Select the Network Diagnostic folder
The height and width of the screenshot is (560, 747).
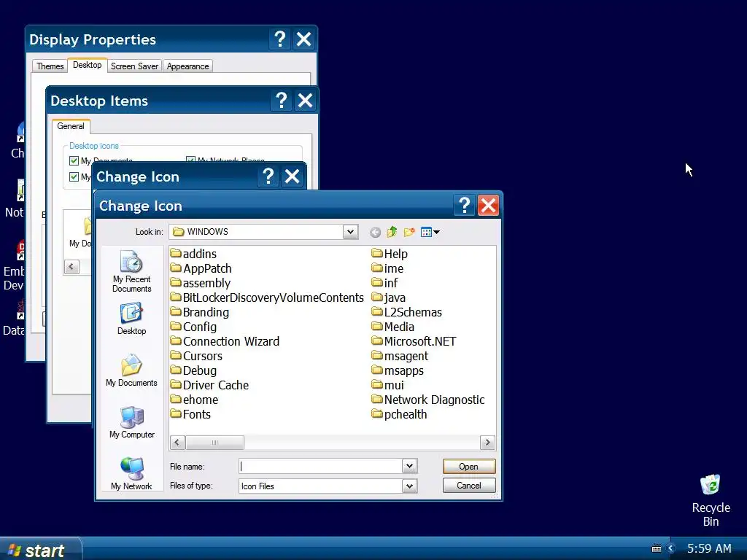428,400
